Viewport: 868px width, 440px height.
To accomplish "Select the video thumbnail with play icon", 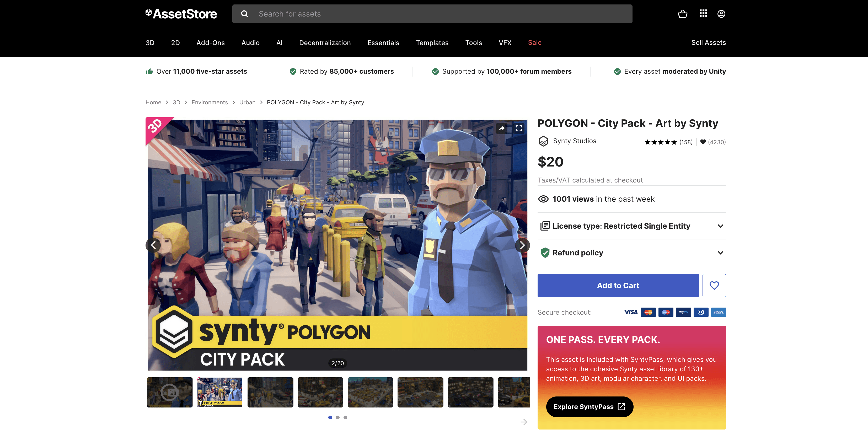I will point(169,392).
